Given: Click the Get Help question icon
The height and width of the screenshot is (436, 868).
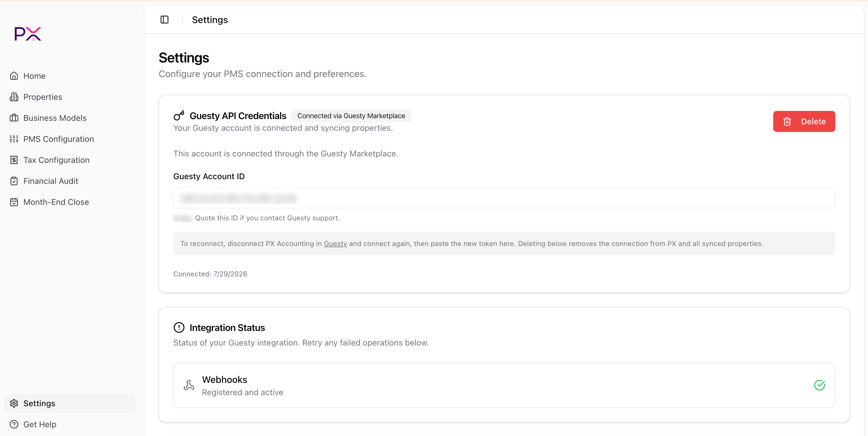Looking at the screenshot, I should pos(14,424).
